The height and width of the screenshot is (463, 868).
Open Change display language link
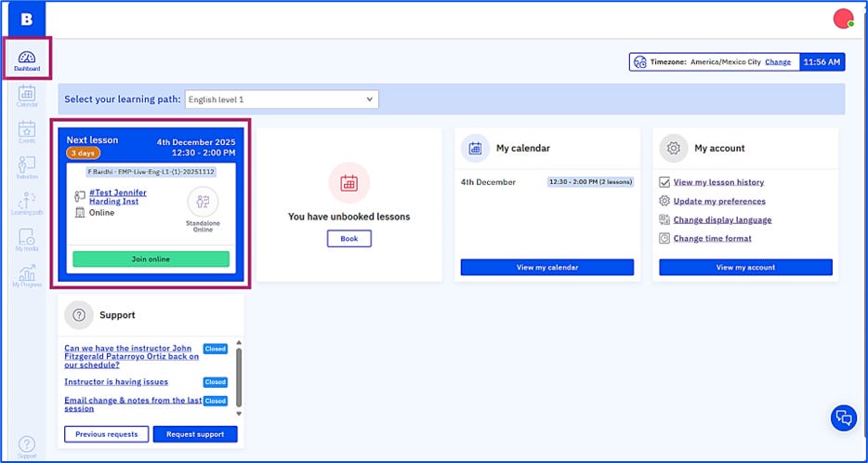coord(722,219)
